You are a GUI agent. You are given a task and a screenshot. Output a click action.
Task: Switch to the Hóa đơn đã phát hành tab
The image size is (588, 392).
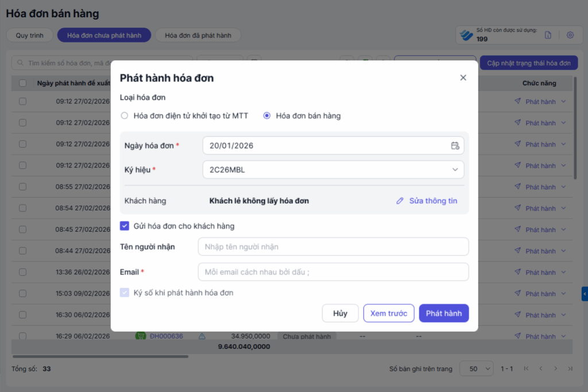pyautogui.click(x=198, y=35)
